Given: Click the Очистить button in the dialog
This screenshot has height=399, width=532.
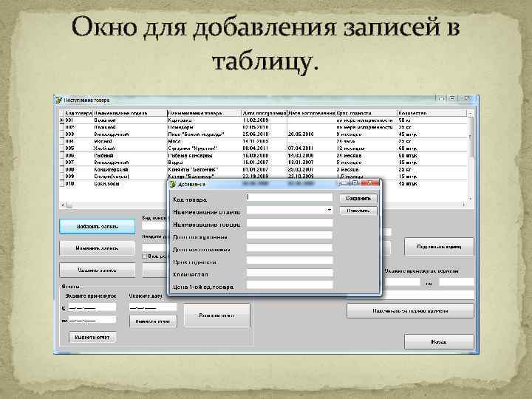Looking at the screenshot, I should pos(358,211).
